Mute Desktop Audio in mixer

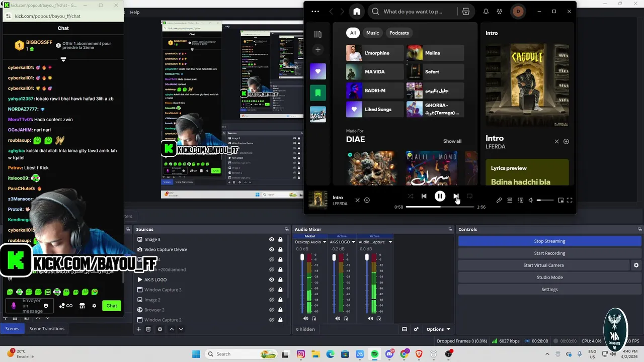(305, 318)
